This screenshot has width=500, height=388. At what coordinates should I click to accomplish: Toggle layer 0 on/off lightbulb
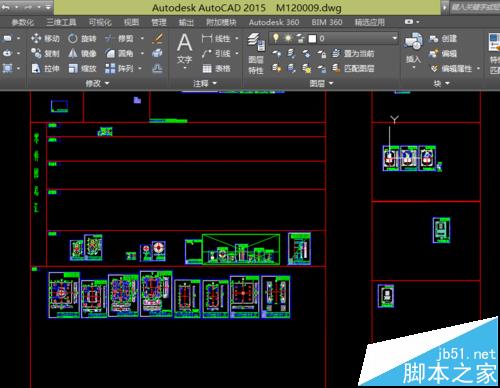click(x=276, y=38)
